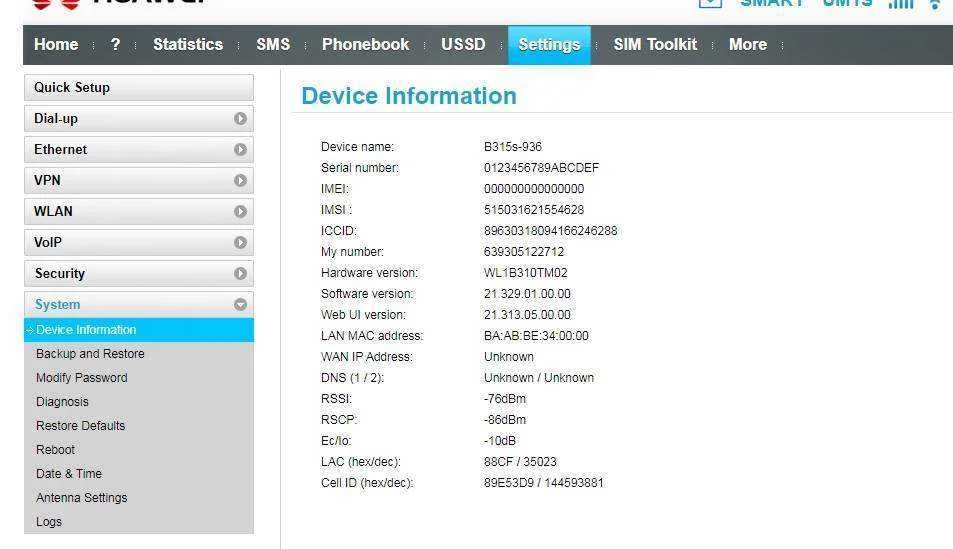Click the Cell ID (hex/dec) label
Screen dimensions: 953x549
[x=367, y=483]
